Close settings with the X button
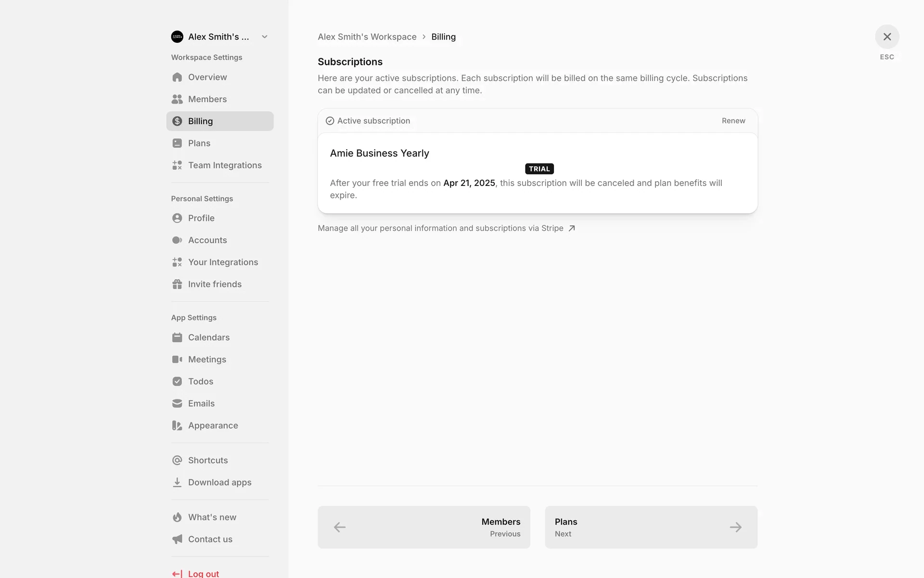Screen dimensions: 924x578 (x=887, y=37)
